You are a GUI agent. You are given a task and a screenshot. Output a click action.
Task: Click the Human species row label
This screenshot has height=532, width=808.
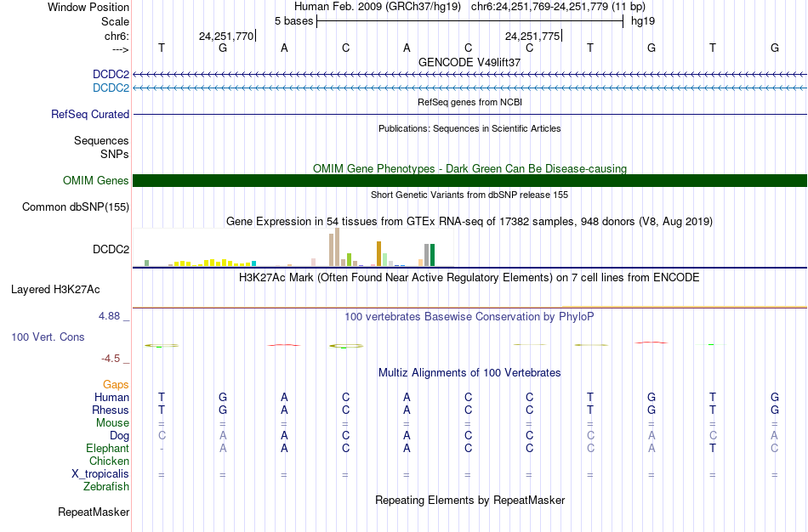pos(111,397)
